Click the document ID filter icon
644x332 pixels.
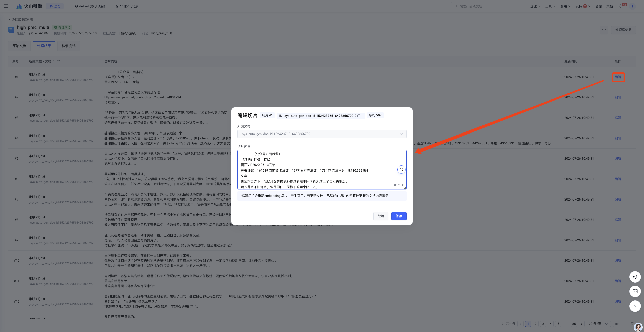pos(58,61)
